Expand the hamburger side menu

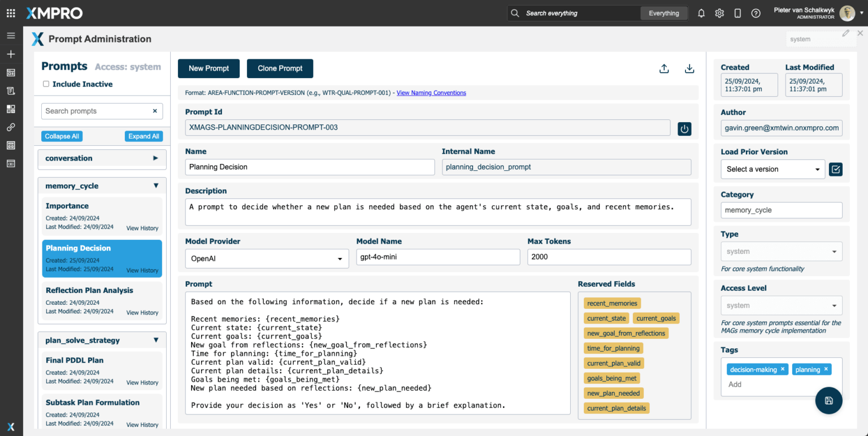click(x=11, y=36)
